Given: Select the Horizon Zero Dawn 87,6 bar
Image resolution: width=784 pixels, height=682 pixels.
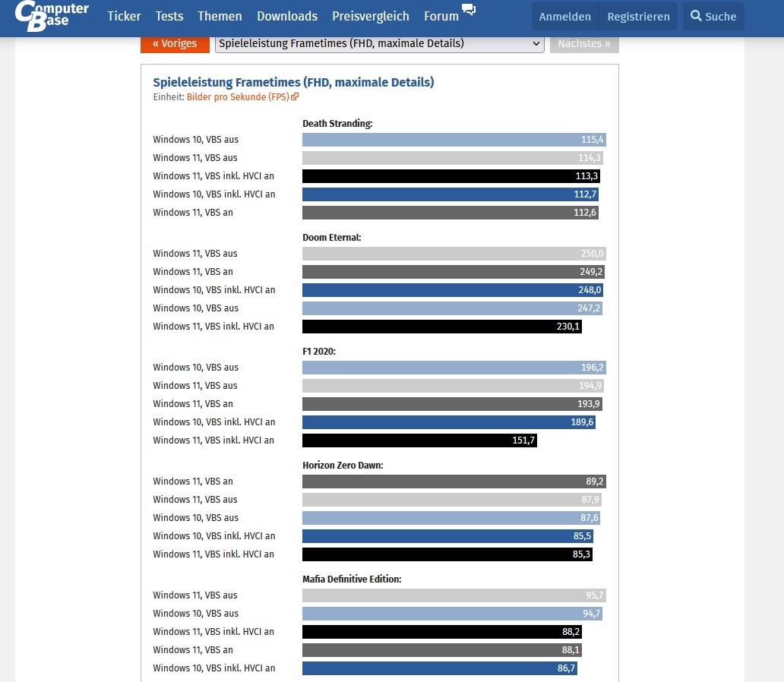Looking at the screenshot, I should (x=451, y=518).
